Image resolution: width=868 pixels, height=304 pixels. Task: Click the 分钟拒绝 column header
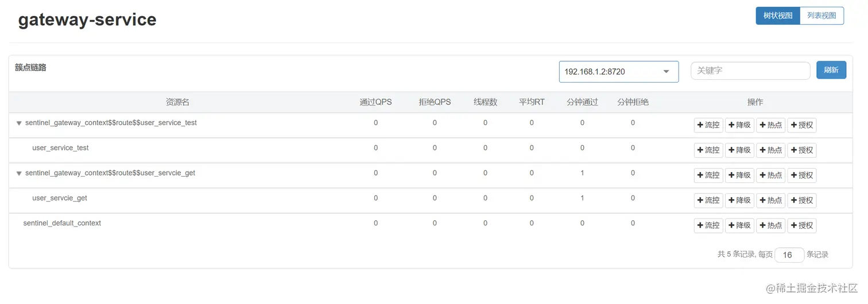click(633, 102)
